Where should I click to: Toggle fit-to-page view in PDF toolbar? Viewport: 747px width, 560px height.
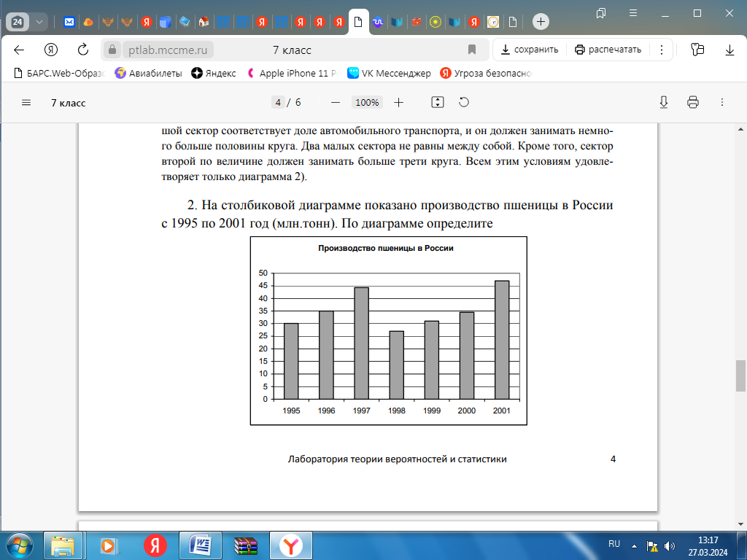[x=438, y=102]
